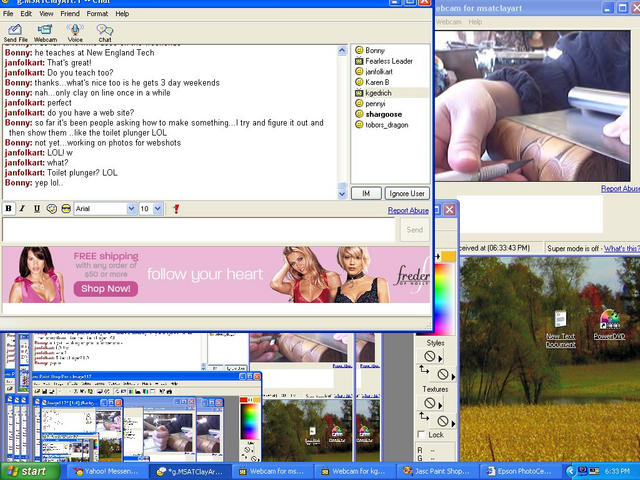640x480 pixels.
Task: Pick a color from the rainbow color picker
Action: [x=444, y=298]
